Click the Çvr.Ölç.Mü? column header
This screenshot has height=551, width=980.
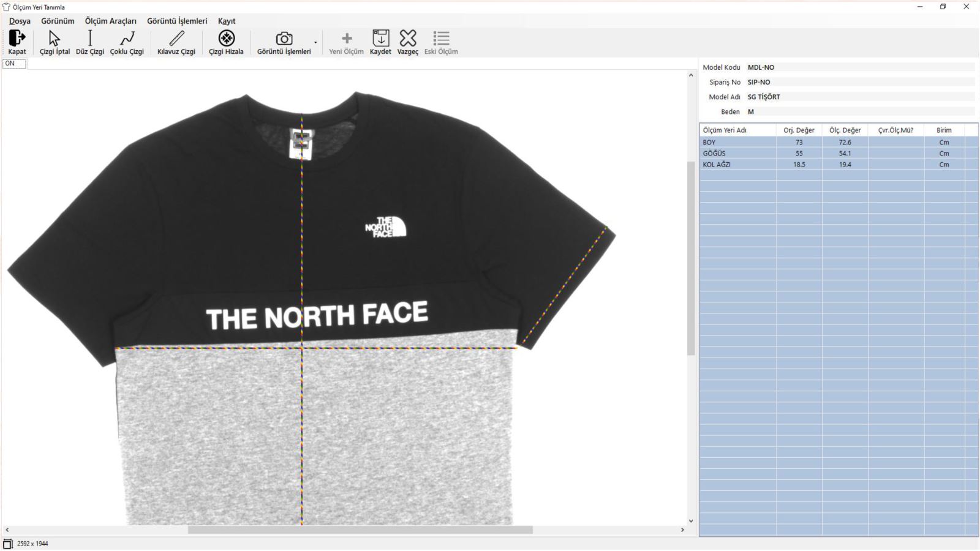coord(896,130)
